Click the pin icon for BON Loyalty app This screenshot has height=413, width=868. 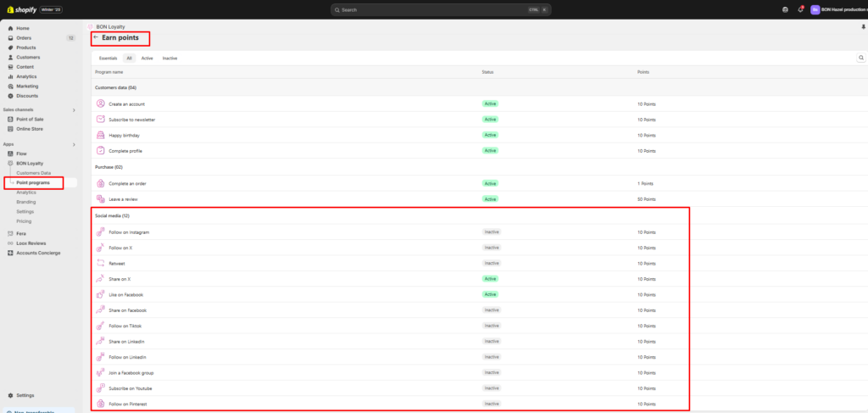(863, 26)
